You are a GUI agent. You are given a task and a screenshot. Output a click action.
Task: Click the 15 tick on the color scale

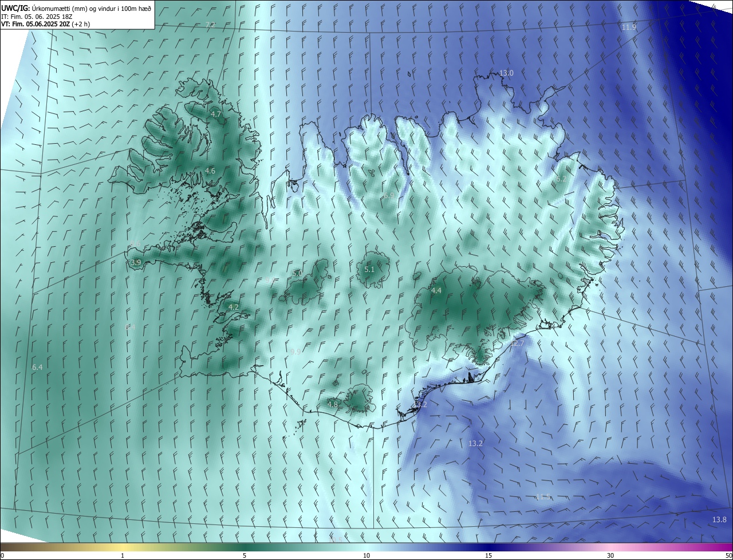click(x=488, y=555)
